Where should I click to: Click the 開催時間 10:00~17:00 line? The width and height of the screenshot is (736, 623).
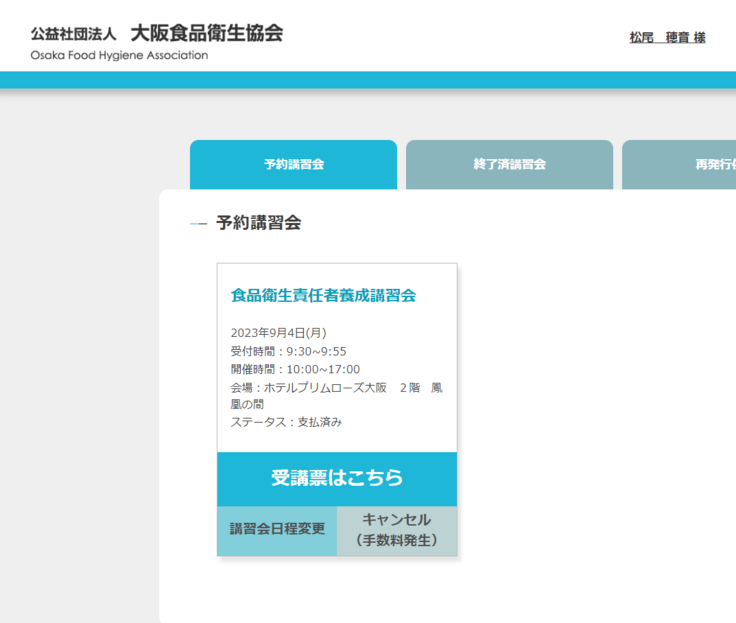295,369
